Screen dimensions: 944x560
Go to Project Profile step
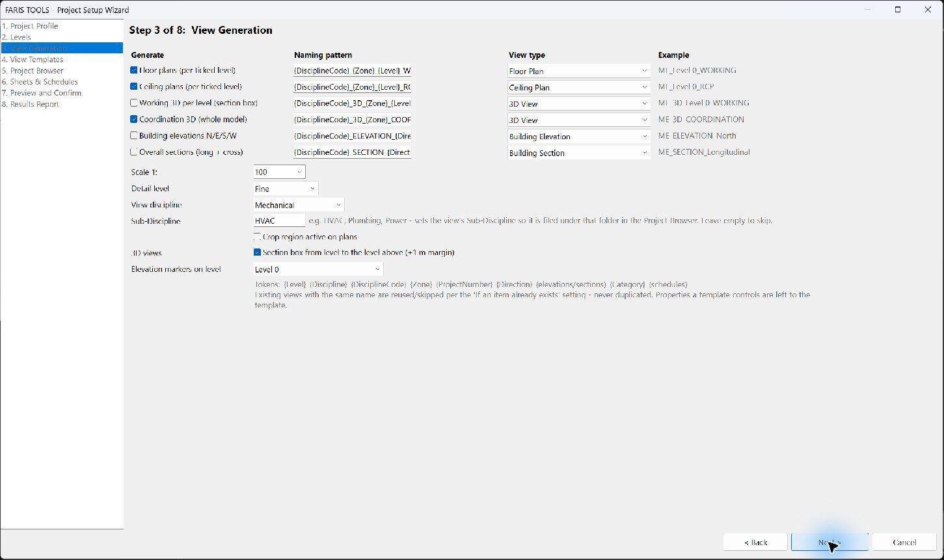62,26
